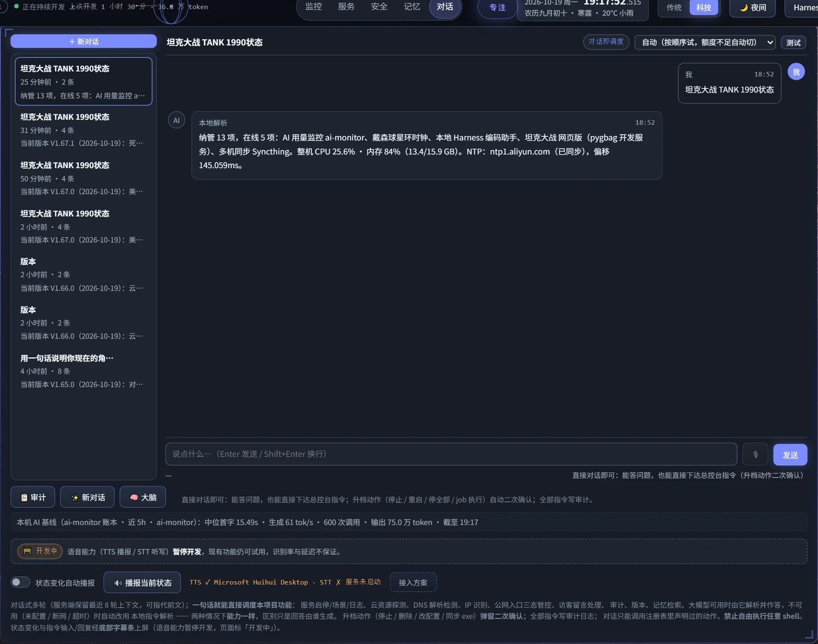
Task: Click the microphone voice input icon
Action: point(755,454)
